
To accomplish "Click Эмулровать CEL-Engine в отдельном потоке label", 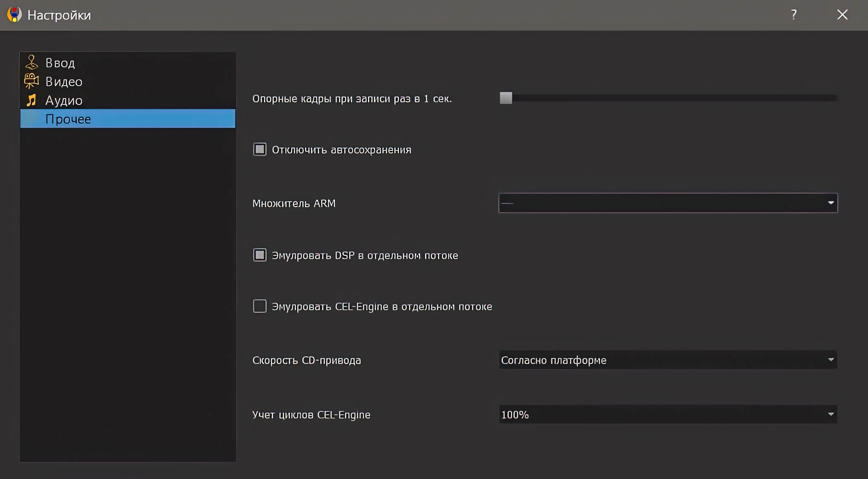I will point(382,307).
